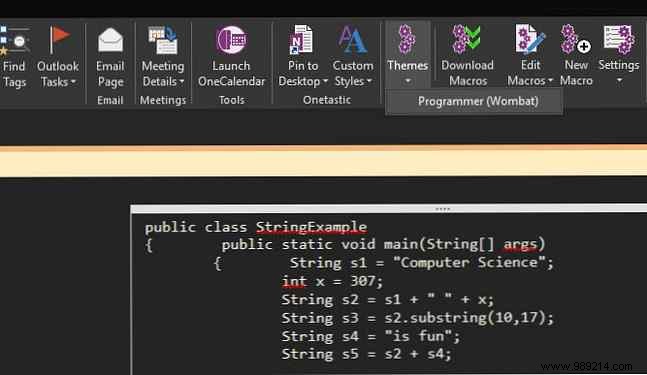
Task: Expand the Edit Macros dropdown arrow
Action: pyautogui.click(x=550, y=81)
